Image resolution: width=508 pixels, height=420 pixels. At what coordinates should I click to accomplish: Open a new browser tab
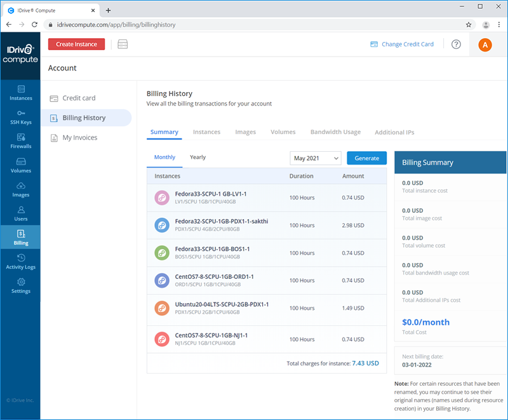click(108, 10)
